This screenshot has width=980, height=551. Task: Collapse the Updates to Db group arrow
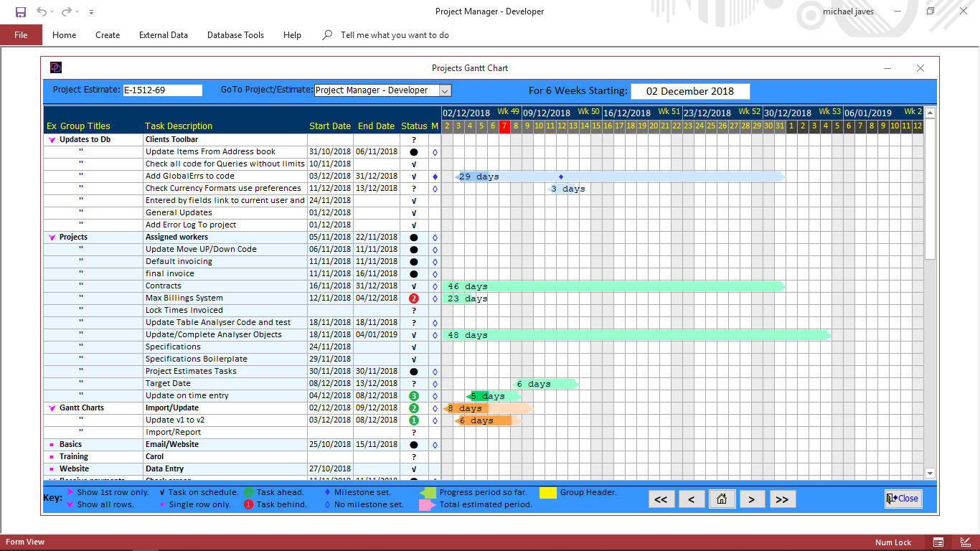point(52,140)
